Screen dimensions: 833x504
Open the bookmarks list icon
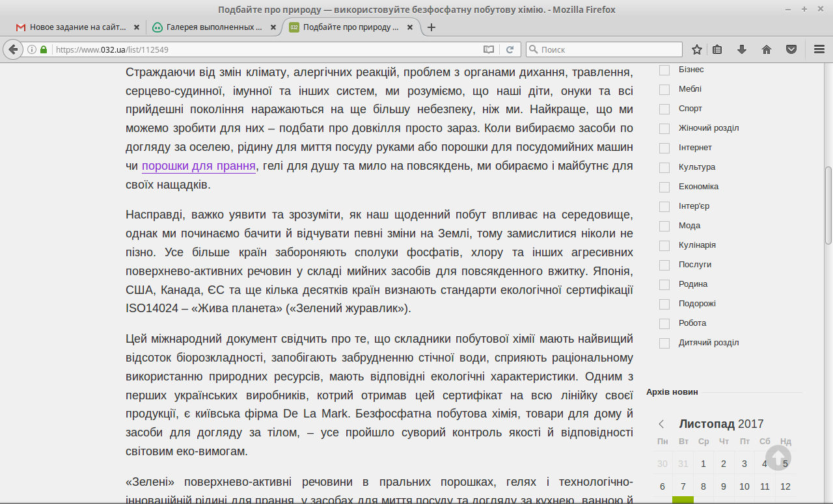[717, 49]
